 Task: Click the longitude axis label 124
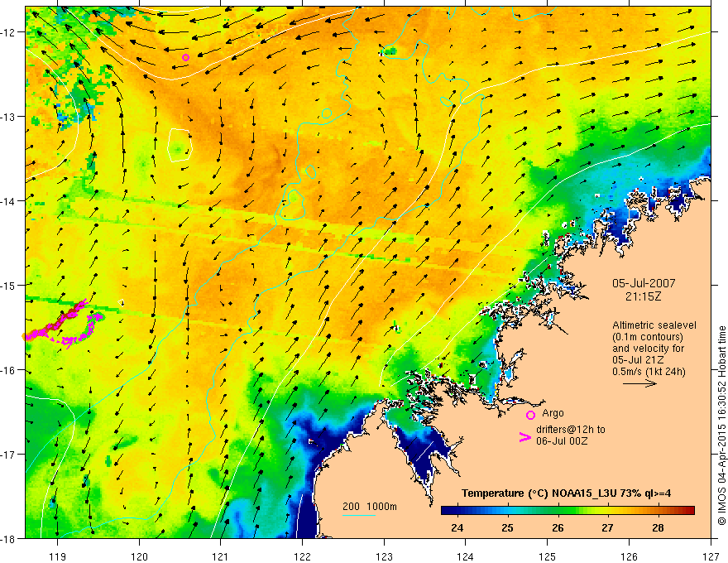coord(466,556)
